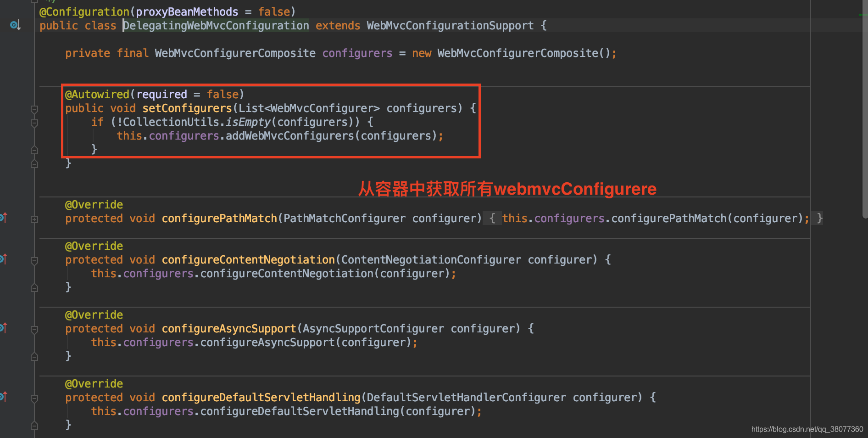Collapse the configureDefaultServletHandling method fold marker
Viewport: 868px width, 438px height.
pyautogui.click(x=34, y=399)
